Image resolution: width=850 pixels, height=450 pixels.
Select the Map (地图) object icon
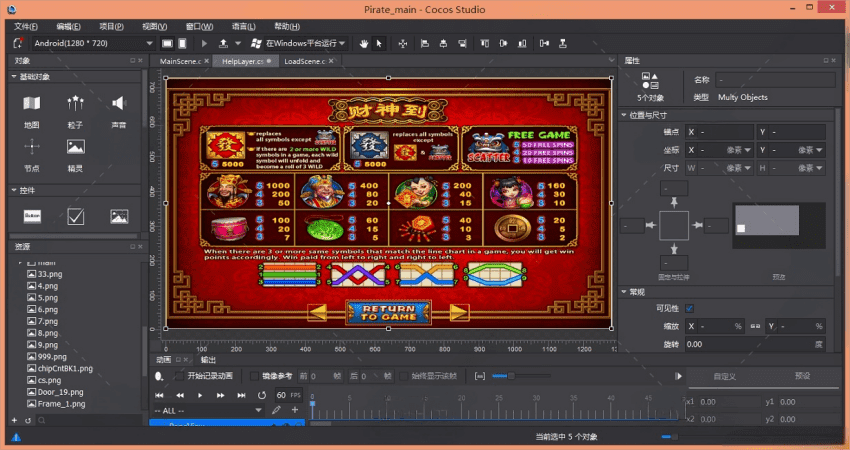32,104
